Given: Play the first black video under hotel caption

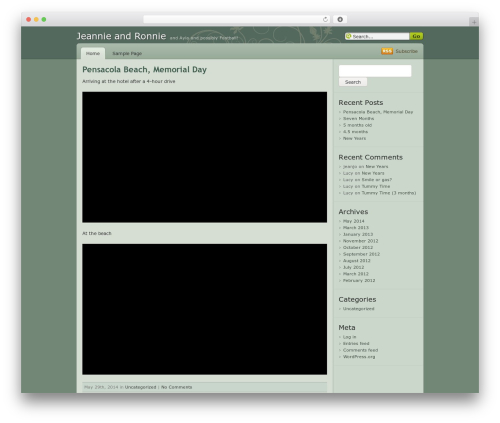Looking at the screenshot, I should tap(204, 157).
